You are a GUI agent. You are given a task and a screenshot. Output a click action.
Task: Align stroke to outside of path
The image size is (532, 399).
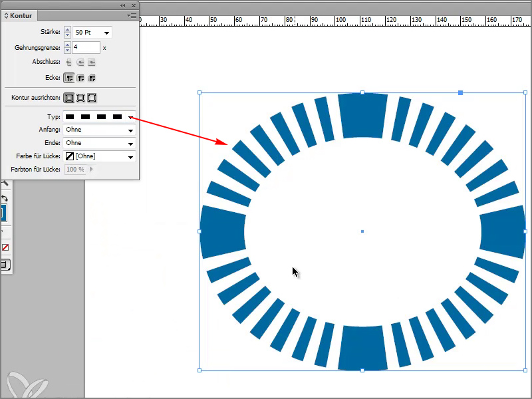pyautogui.click(x=92, y=97)
